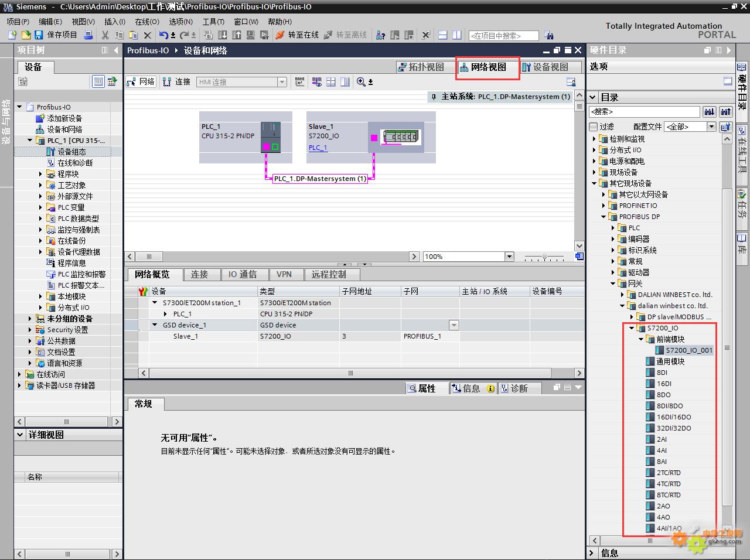Click the search downward icon in catalog
This screenshot has height=560, width=750.
point(709,111)
